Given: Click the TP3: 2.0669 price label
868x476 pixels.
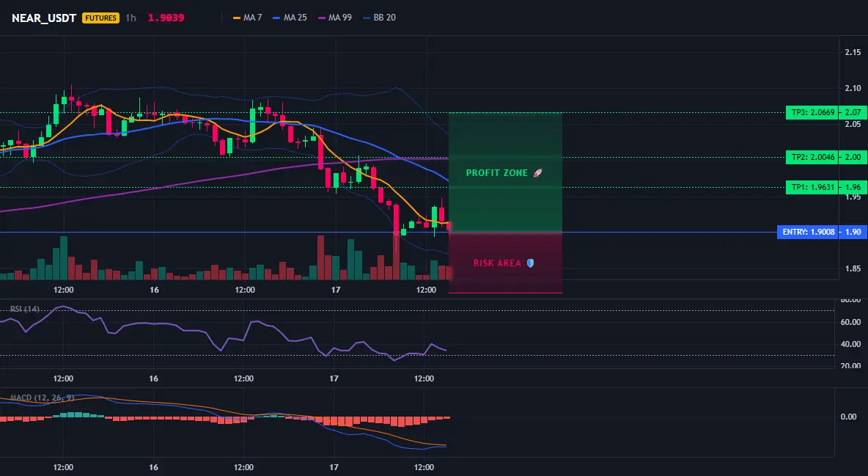Looking at the screenshot, I should tap(812, 112).
